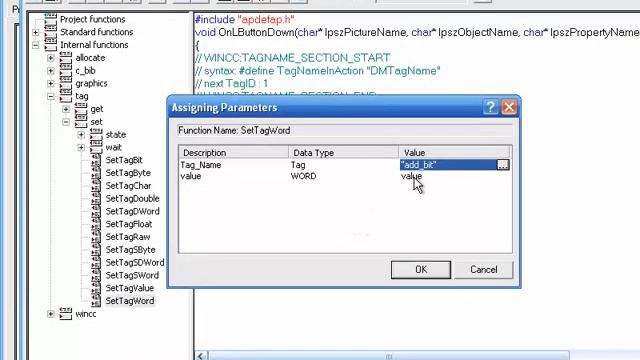Screen dimensions: 640x360
Task: Expand the graphics node
Action: (51, 84)
